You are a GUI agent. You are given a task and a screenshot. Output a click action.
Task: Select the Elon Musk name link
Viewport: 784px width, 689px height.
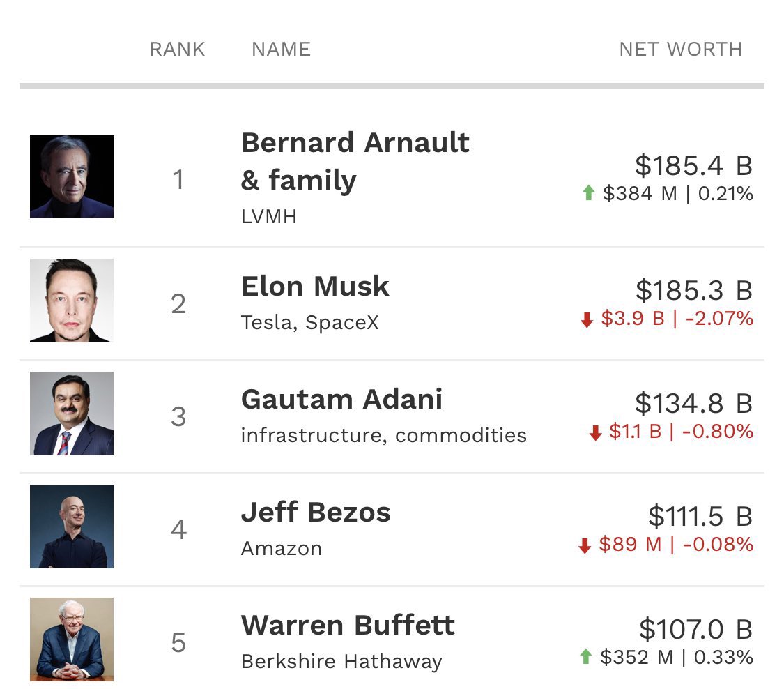click(x=315, y=287)
